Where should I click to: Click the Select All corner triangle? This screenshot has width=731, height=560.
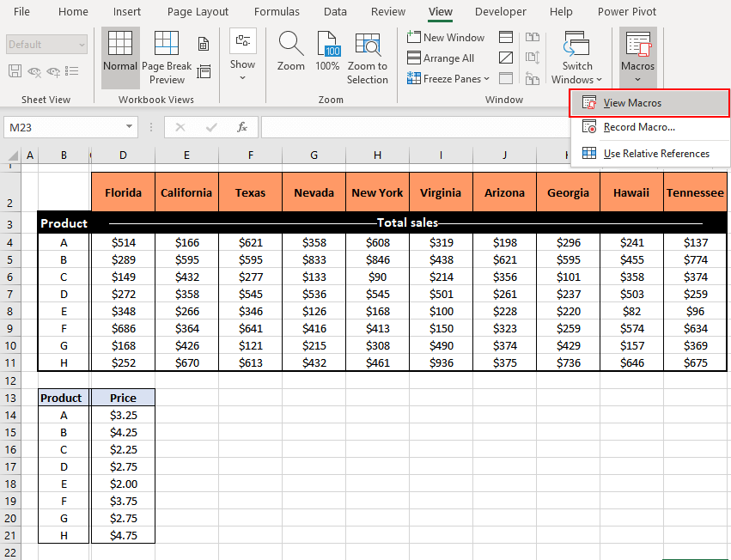[13, 156]
